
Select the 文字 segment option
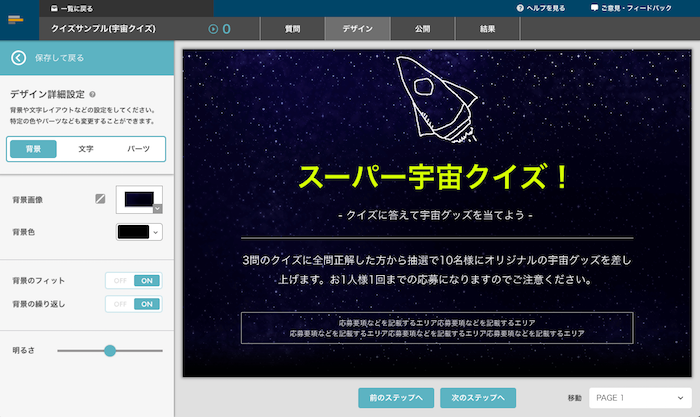click(x=86, y=148)
